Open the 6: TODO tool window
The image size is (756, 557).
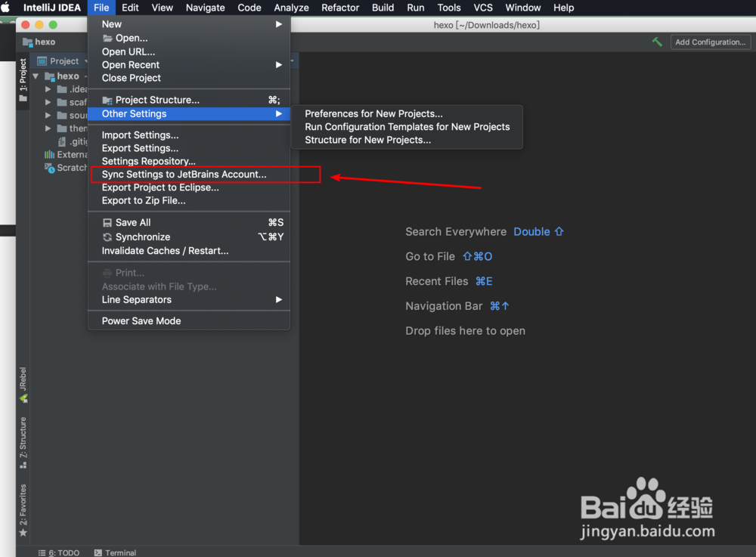tap(59, 552)
